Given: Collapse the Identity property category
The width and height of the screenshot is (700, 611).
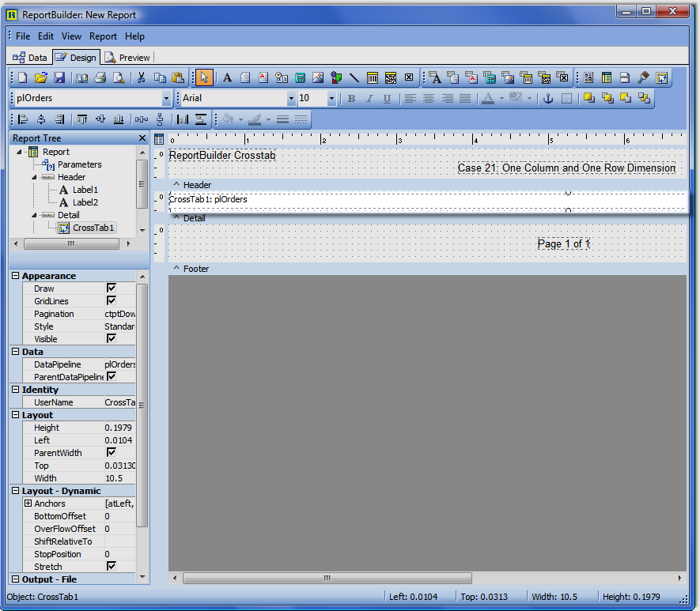Looking at the screenshot, I should tap(15, 390).
